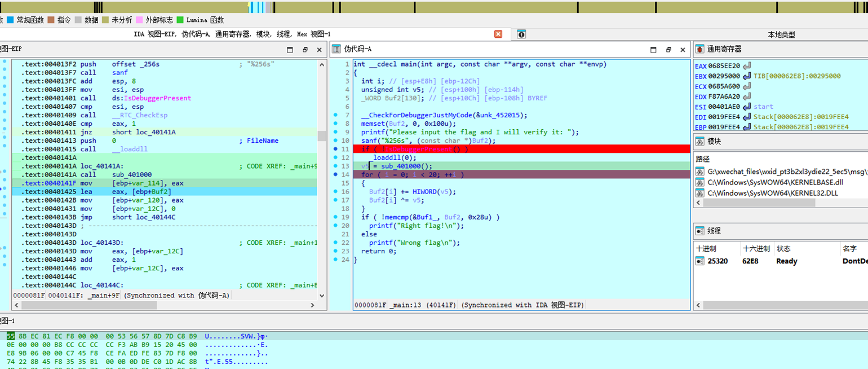Screen dimensions: 868x369
Task: Click the thread 25320 row icon
Action: [x=699, y=261]
